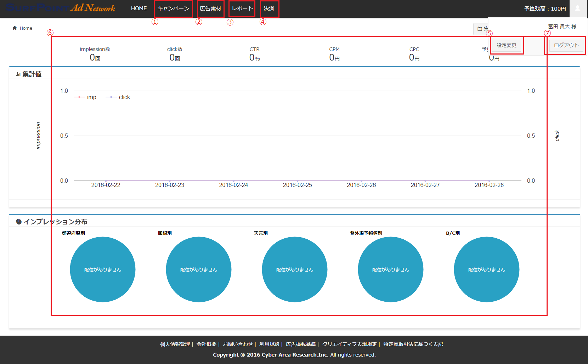Toggle the click series in chart legend
588x364 pixels.
coord(118,97)
